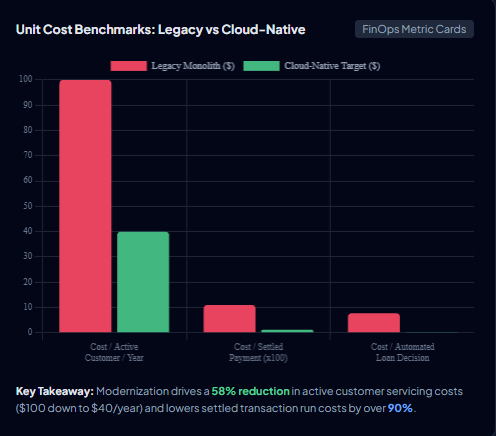The image size is (496, 436).
Task: Click the Cost / Active Customer / Year label
Action: [114, 352]
